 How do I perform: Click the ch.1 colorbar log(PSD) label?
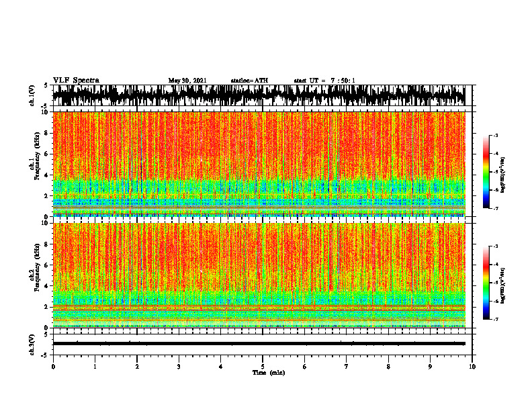pyautogui.click(x=503, y=175)
